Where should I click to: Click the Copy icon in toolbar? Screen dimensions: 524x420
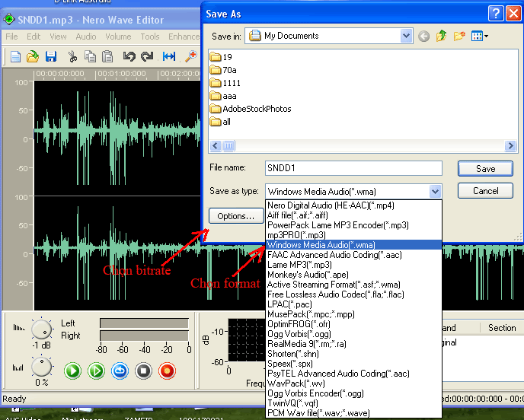tap(90, 56)
